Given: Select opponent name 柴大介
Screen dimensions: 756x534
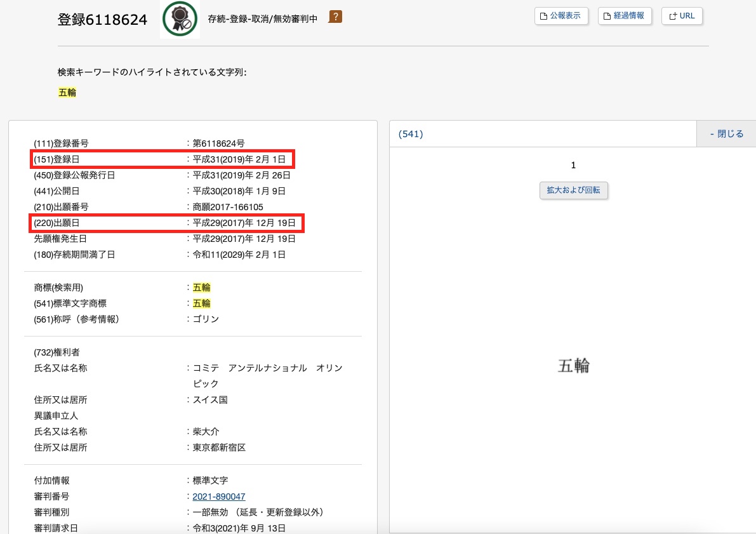Looking at the screenshot, I should tap(206, 432).
